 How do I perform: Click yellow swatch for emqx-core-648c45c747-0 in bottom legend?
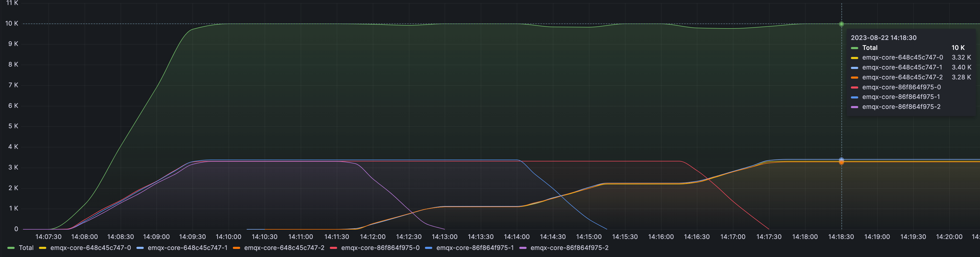coord(42,248)
